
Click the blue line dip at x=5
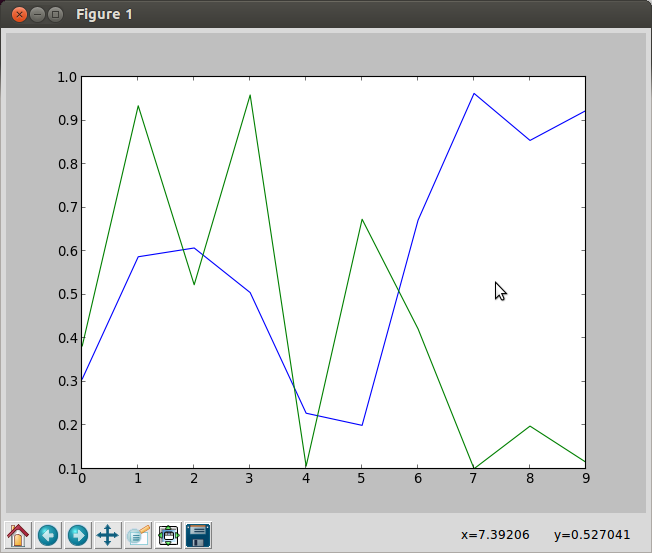362,425
